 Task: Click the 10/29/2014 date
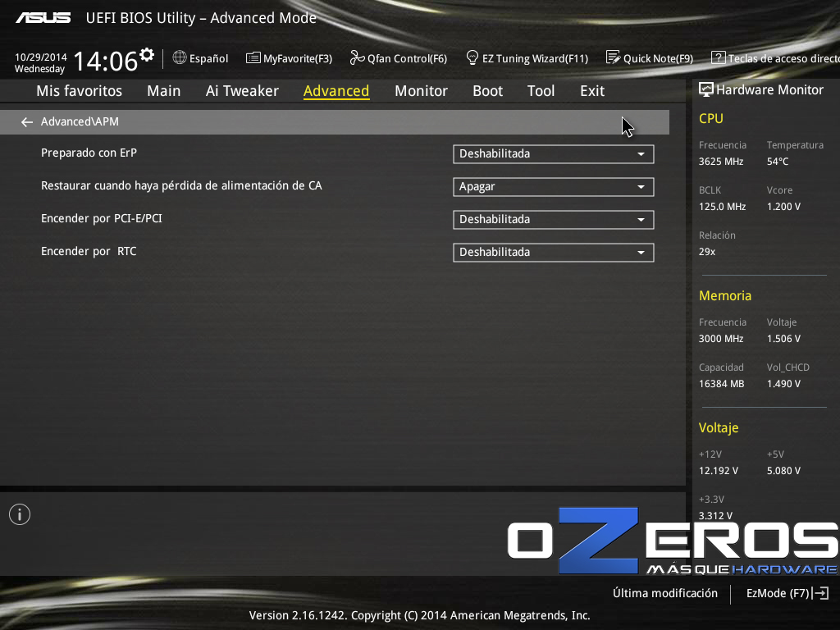coord(41,57)
